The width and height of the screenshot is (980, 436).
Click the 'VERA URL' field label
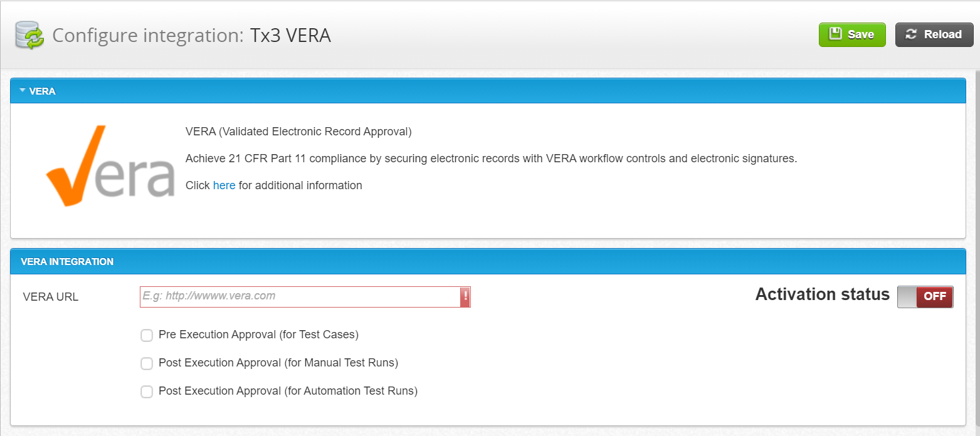pyautogui.click(x=51, y=297)
